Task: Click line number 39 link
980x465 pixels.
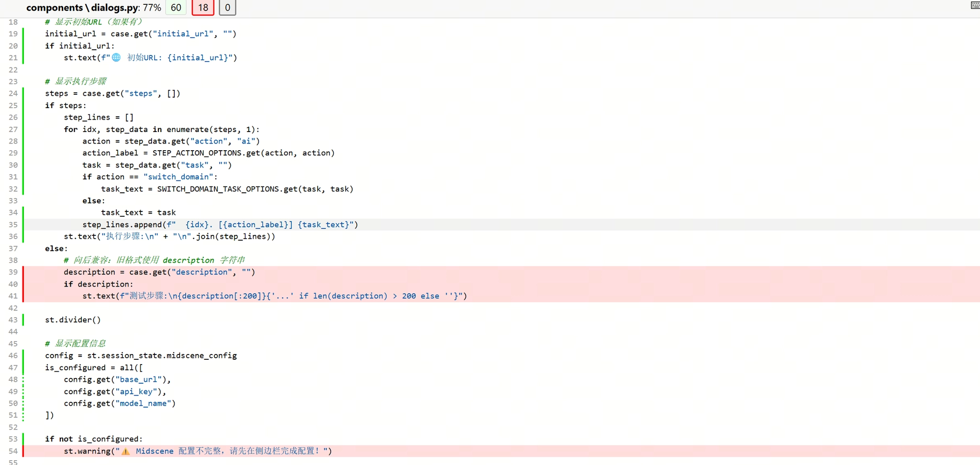Action: pyautogui.click(x=13, y=272)
